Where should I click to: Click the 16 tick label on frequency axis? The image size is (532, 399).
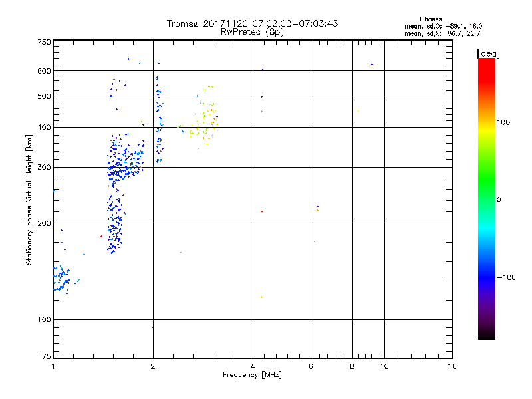[451, 366]
